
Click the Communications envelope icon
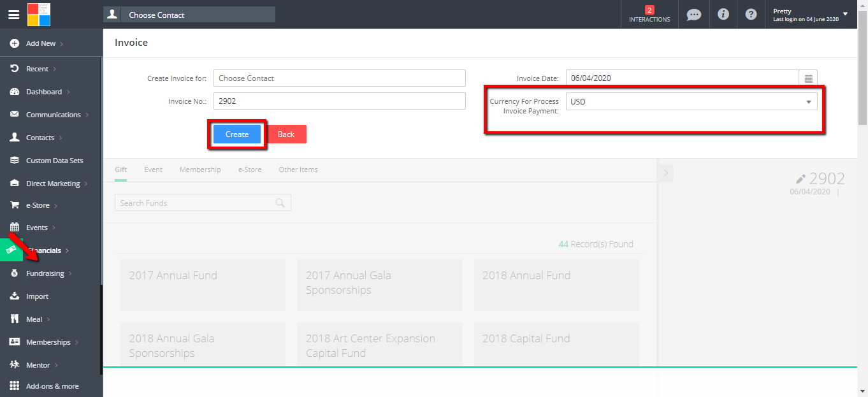[x=14, y=115]
